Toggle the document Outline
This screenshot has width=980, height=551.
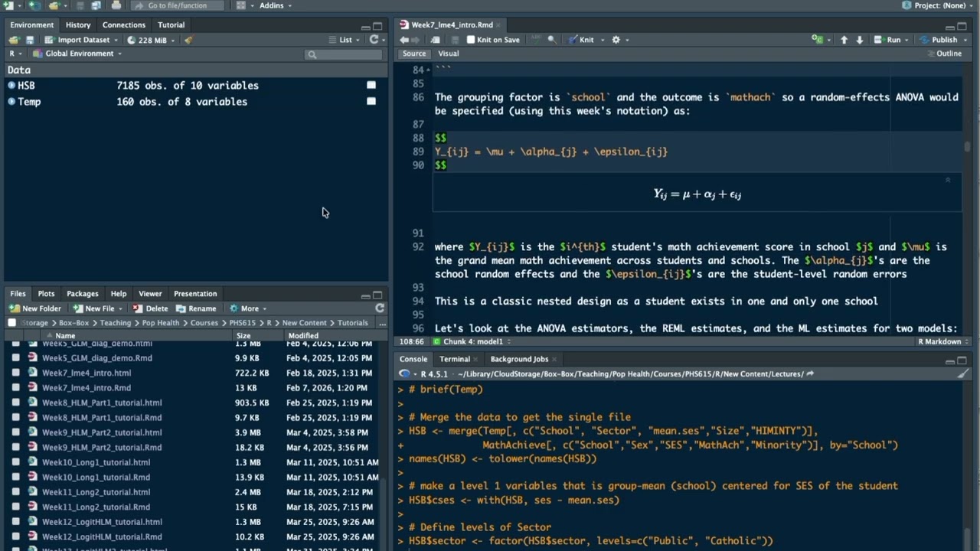click(x=943, y=54)
